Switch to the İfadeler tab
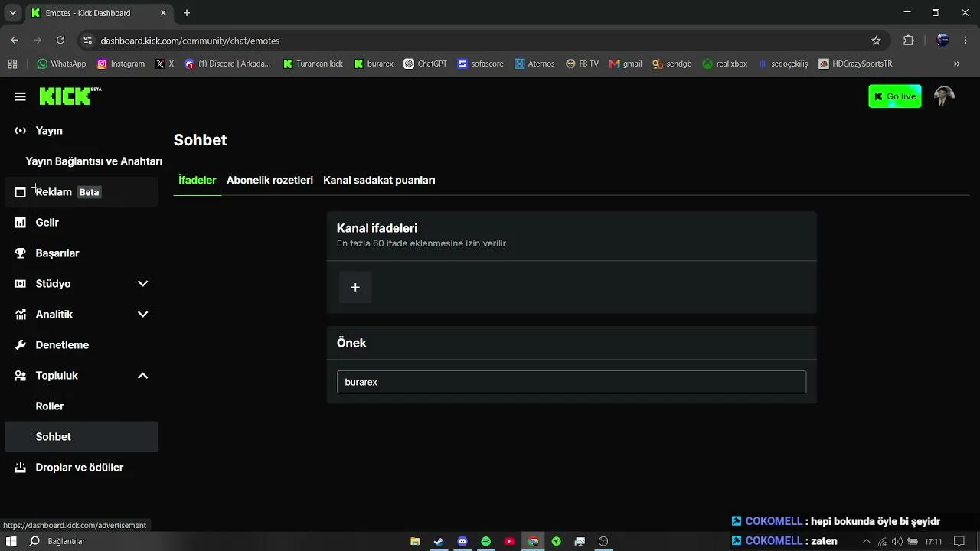The width and height of the screenshot is (980, 551). pos(198,180)
